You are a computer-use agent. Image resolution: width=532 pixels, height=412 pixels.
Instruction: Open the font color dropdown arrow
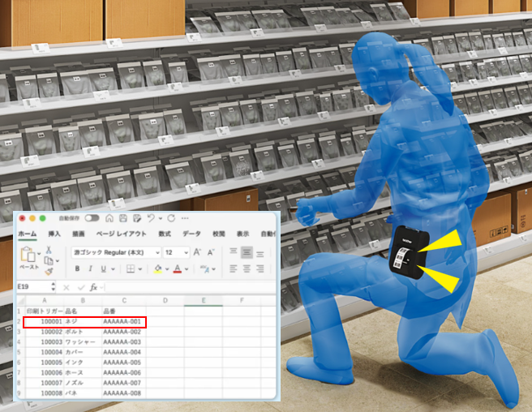(187, 269)
